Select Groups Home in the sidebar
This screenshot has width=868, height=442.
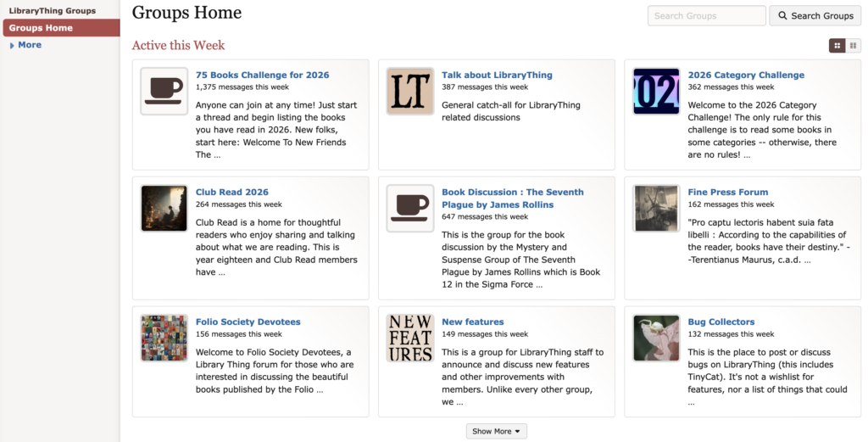41,28
